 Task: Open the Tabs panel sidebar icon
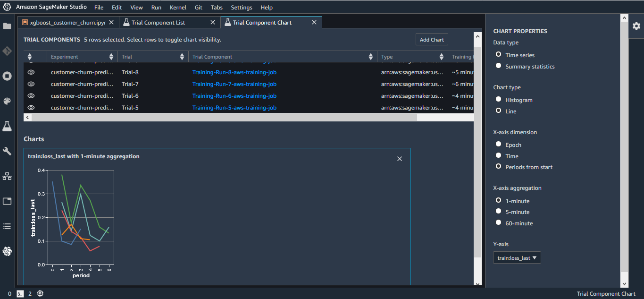tap(7, 201)
